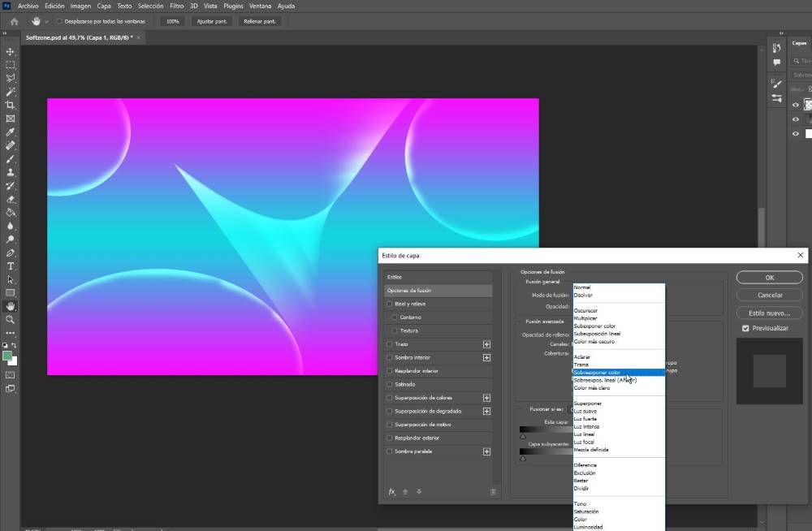Viewport: 812px width, 531px height.
Task: Select the Clone Stamp tool
Action: [x=10, y=172]
